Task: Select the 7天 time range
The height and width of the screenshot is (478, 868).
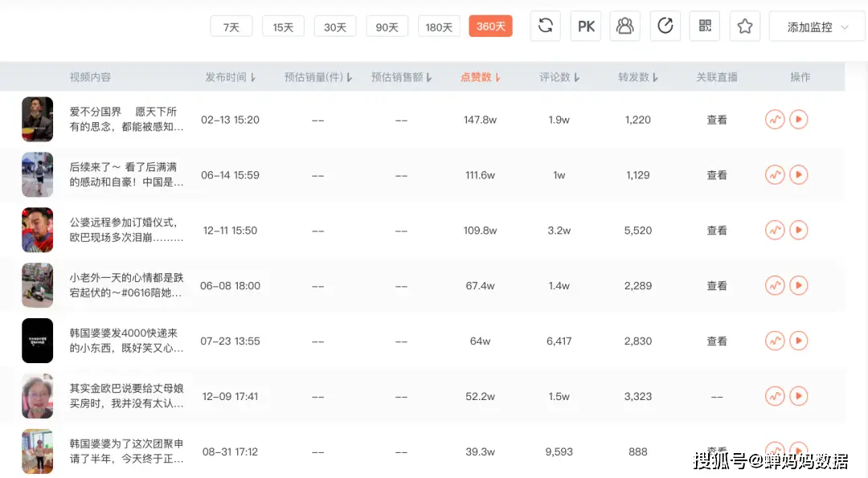Action: click(x=231, y=27)
